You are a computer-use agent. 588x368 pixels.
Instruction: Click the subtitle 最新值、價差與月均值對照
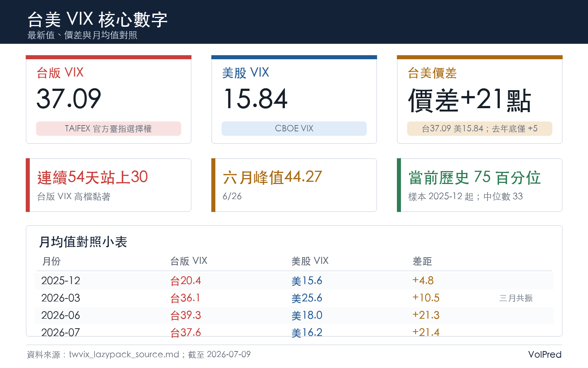pos(82,35)
